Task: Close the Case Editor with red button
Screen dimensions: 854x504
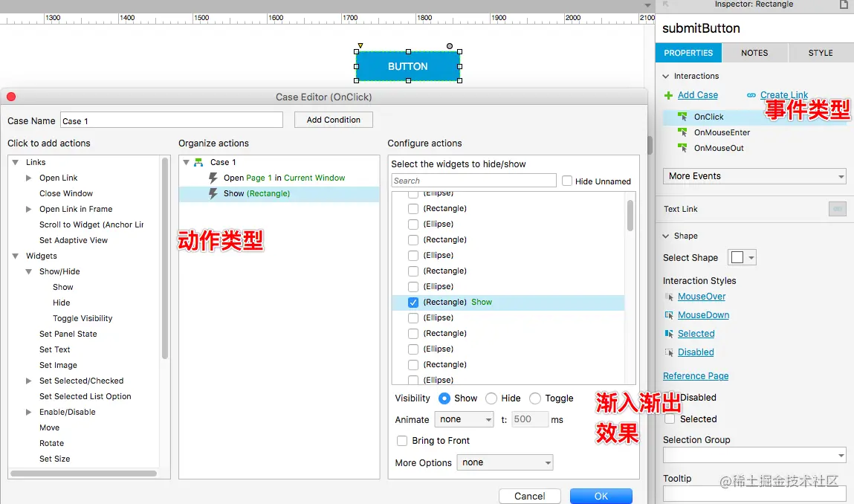Action: [11, 97]
